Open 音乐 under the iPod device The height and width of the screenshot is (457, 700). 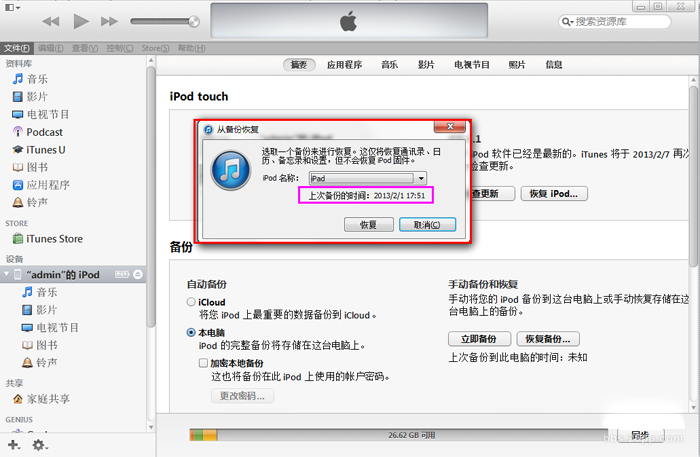(x=40, y=292)
